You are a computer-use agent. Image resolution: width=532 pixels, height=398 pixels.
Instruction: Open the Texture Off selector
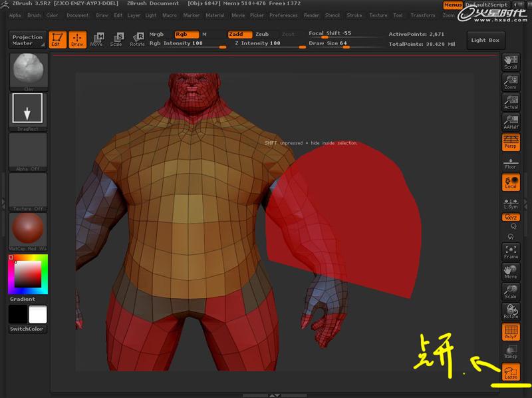click(28, 192)
